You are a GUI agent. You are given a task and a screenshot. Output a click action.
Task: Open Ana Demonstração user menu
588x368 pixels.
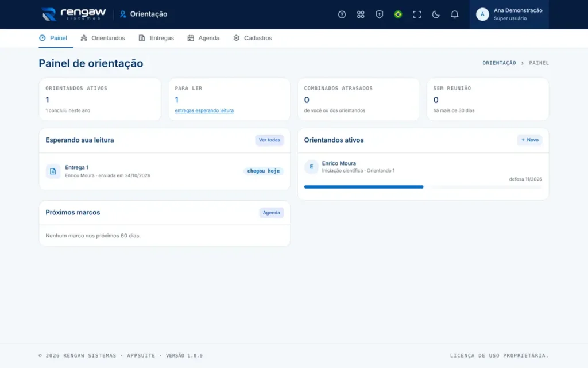click(x=509, y=14)
